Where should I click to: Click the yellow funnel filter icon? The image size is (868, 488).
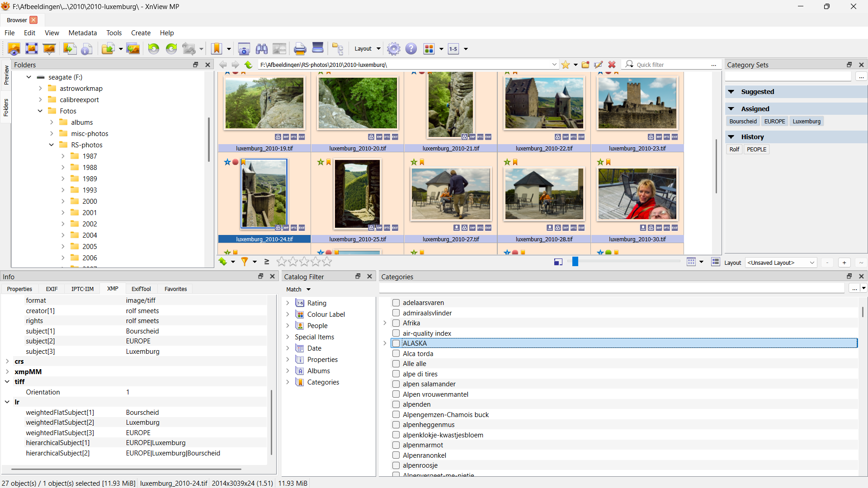(245, 262)
